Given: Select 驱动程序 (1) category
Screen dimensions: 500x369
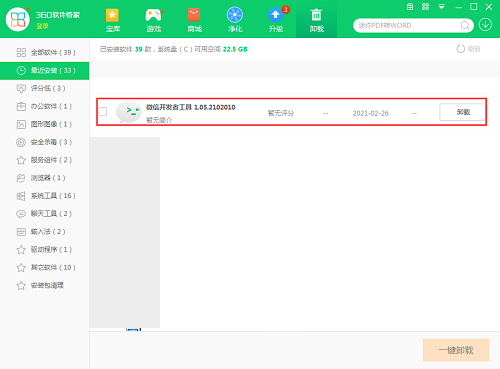Looking at the screenshot, I should click(x=44, y=249).
